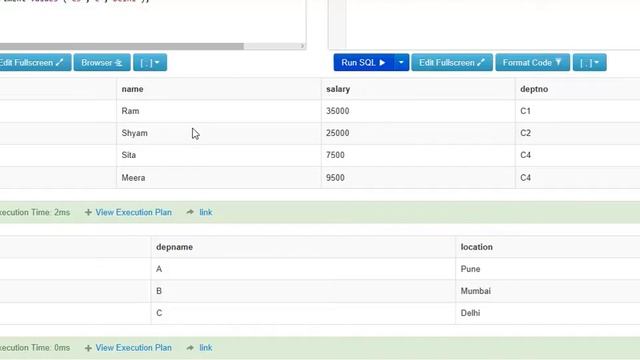The image size is (640, 360).
Task: Click the deptno value C1
Action: [x=525, y=111]
